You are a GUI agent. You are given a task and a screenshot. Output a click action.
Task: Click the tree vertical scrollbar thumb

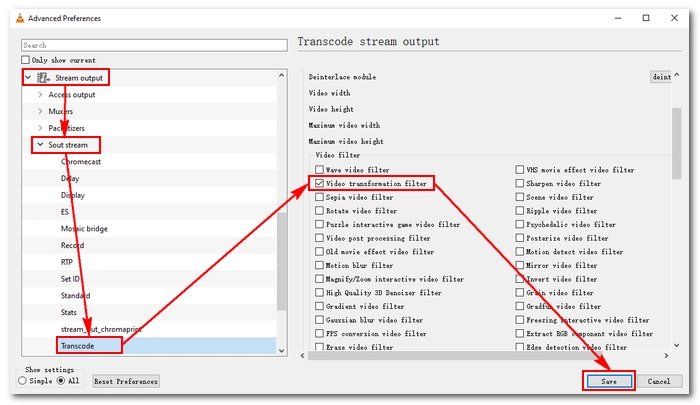[x=281, y=261]
